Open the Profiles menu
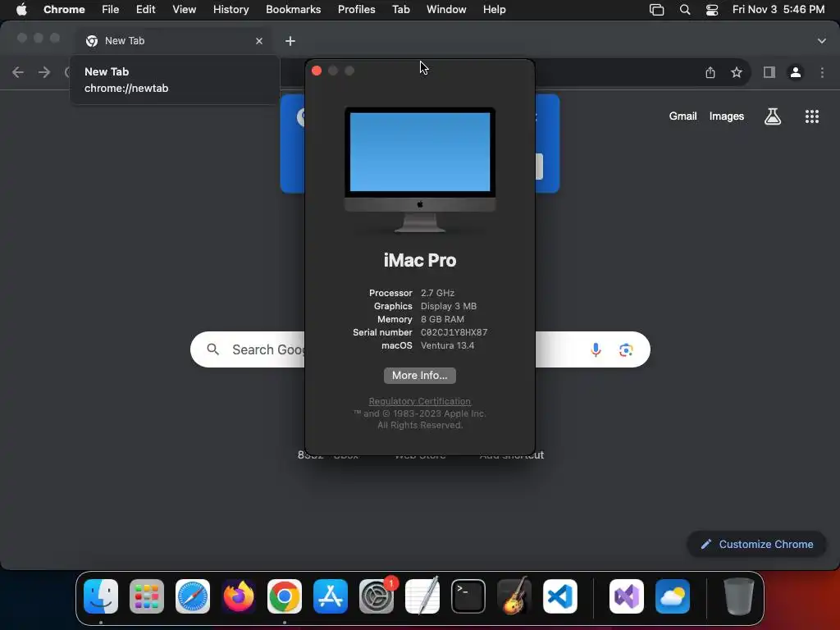Screen dimensions: 840x630 tap(356, 10)
